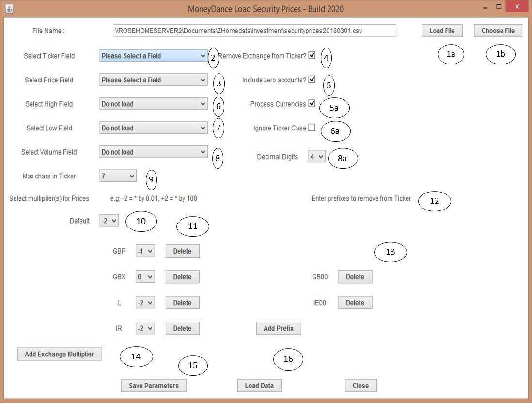Click the Load Data button
This screenshot has width=532, height=403.
[259, 386]
